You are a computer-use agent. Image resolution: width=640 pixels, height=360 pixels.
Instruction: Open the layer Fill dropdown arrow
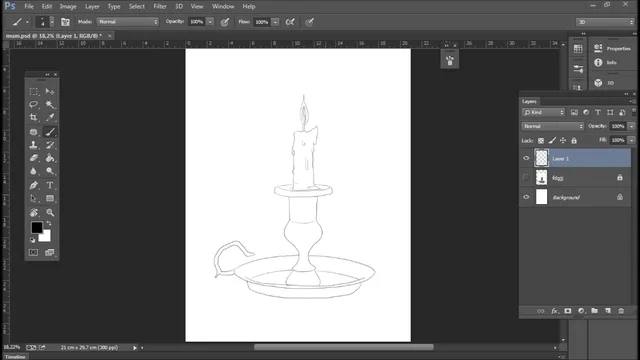point(631,140)
